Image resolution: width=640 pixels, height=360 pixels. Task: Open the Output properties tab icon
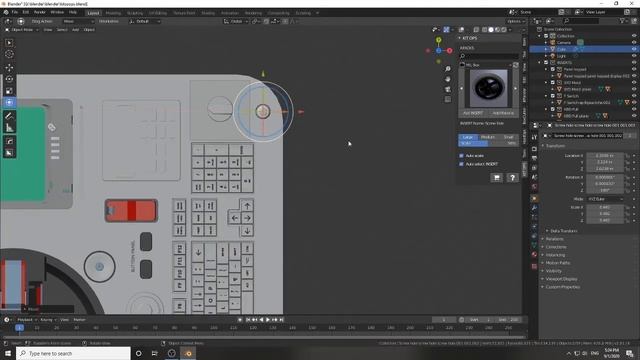534,158
